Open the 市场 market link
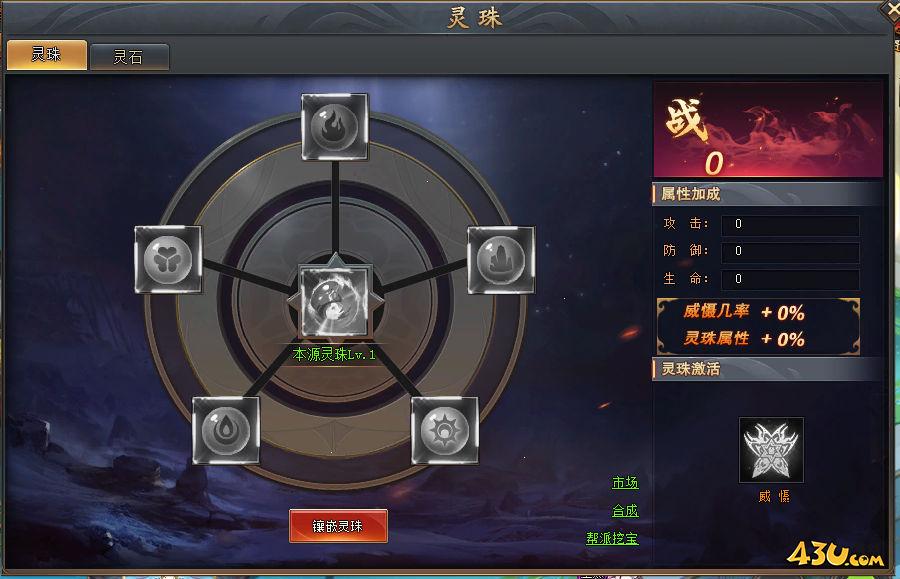Viewport: 900px width, 579px height. tap(625, 483)
